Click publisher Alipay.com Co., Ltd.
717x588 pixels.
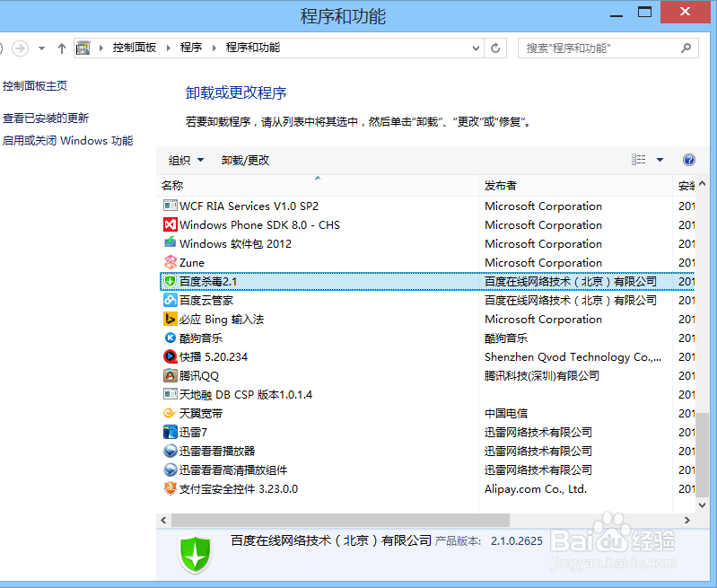[536, 488]
